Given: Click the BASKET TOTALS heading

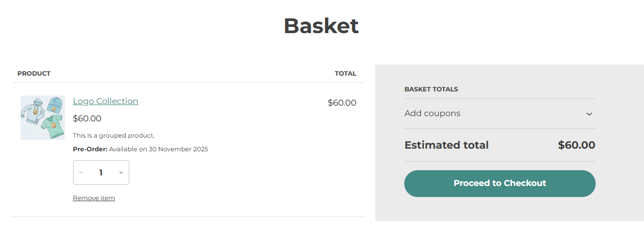Looking at the screenshot, I should tap(431, 89).
